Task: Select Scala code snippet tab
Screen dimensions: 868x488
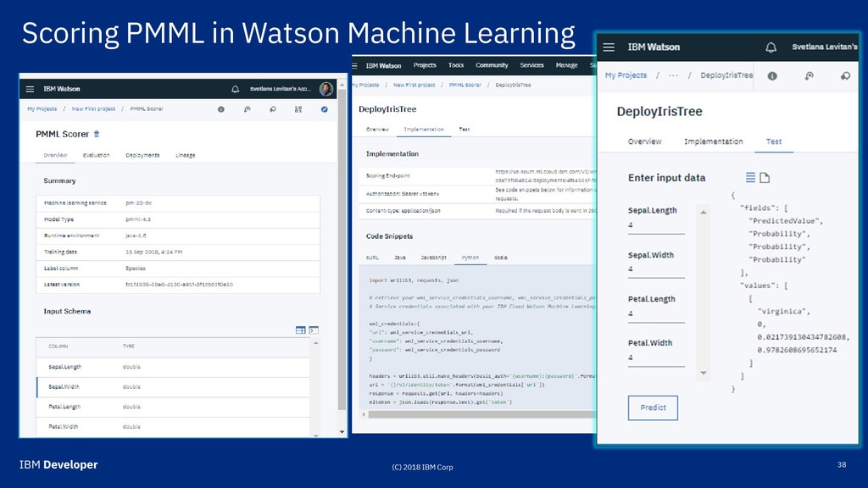Action: pyautogui.click(x=500, y=258)
